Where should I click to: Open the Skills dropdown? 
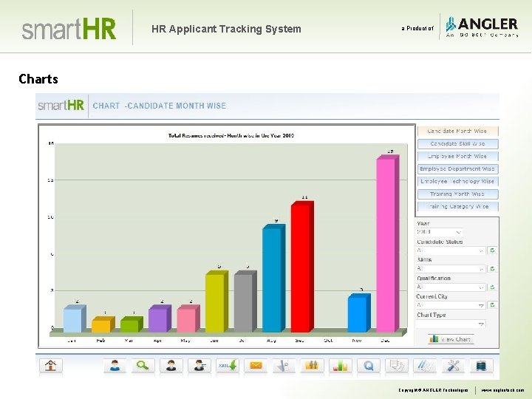pos(451,269)
